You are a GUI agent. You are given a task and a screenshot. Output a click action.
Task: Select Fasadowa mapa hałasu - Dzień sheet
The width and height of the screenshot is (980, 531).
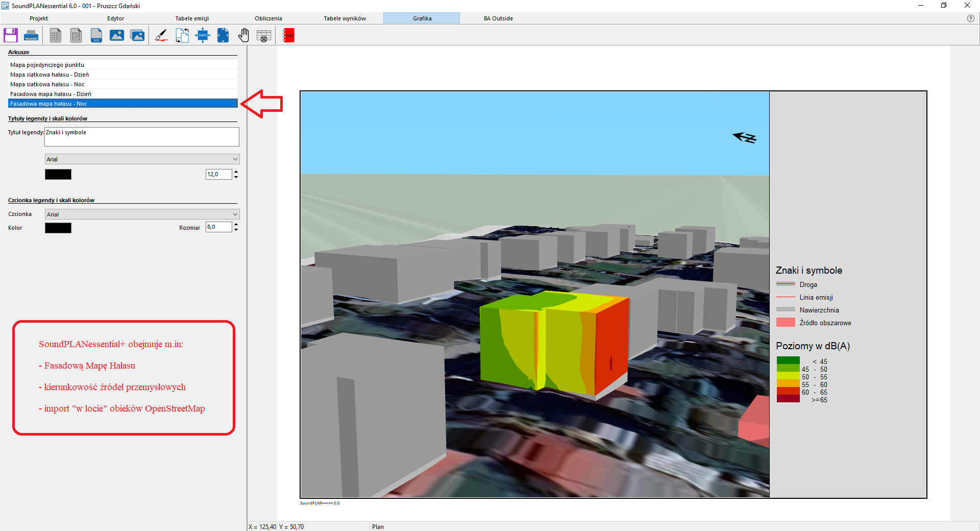pos(51,94)
